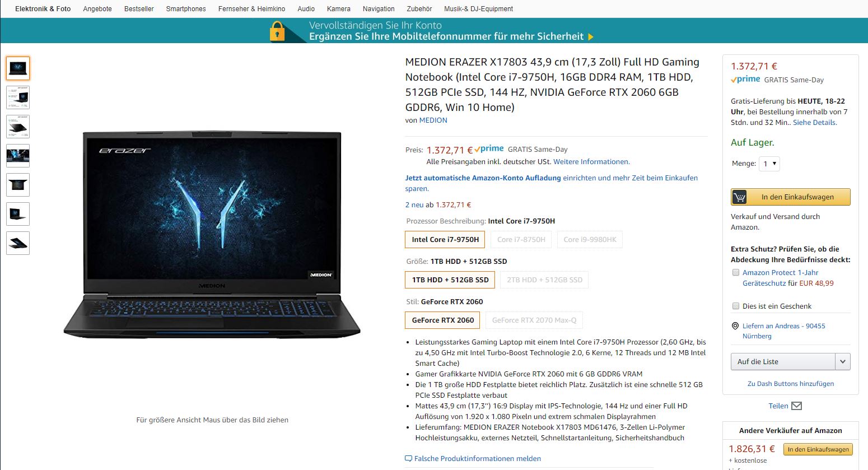Enable Amazon Protect 1-Jahr Geräteschutz checkbox
This screenshot has height=470, width=868.
click(x=736, y=272)
